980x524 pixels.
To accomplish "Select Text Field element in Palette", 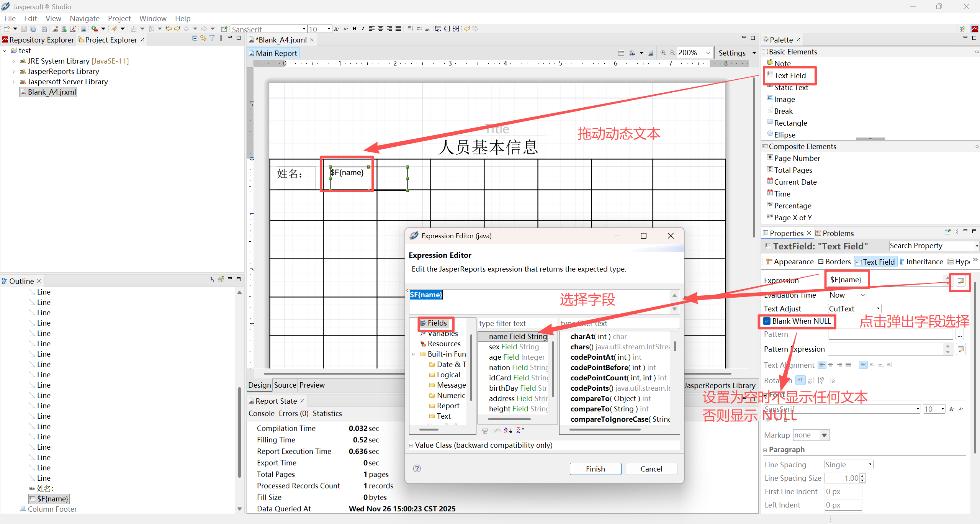I will coord(790,75).
